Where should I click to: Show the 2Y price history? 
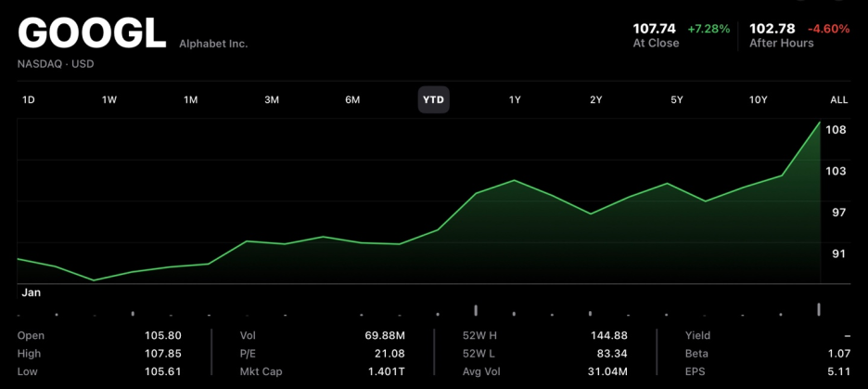pyautogui.click(x=595, y=100)
